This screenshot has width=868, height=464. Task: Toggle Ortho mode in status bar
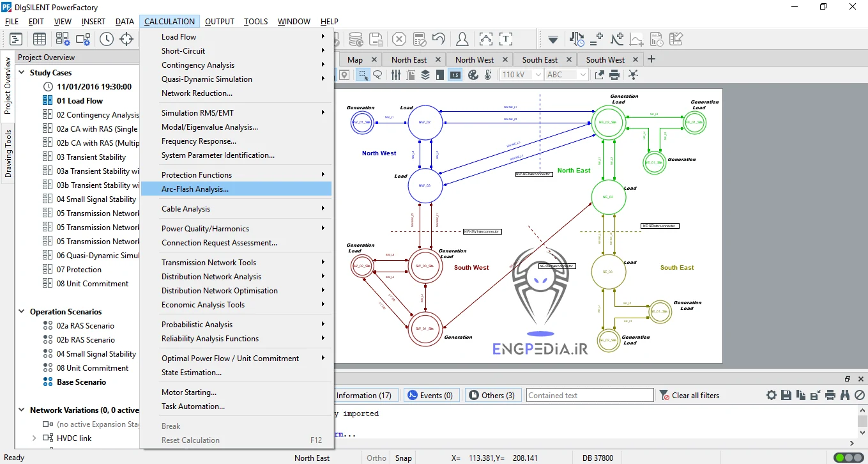click(x=376, y=458)
